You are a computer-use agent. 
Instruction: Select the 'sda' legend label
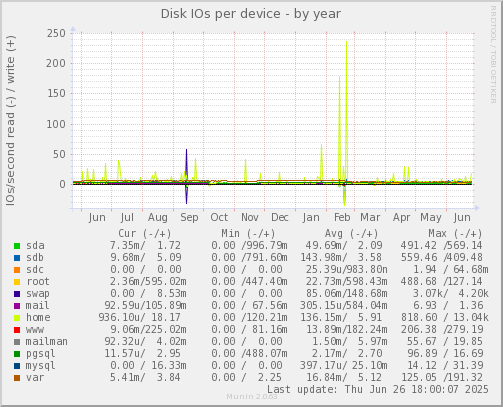point(35,246)
